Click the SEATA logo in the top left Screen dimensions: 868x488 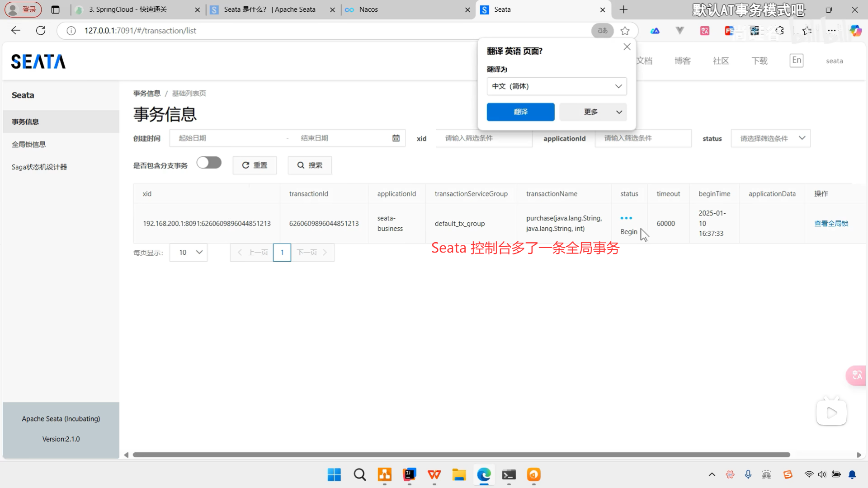pyautogui.click(x=38, y=61)
